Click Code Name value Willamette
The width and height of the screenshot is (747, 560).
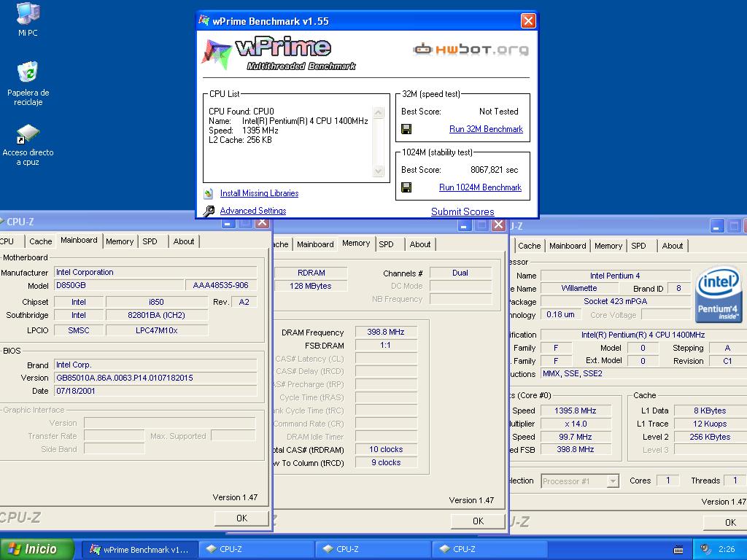coord(579,288)
